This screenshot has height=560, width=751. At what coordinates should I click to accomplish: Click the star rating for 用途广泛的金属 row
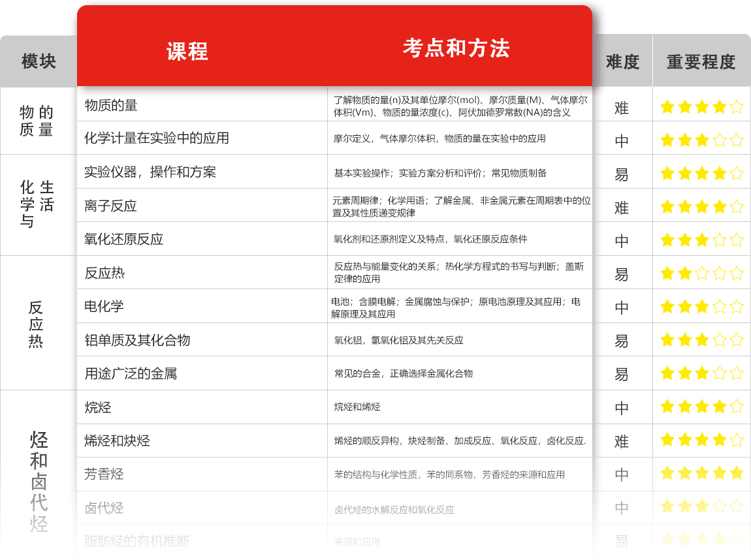(701, 373)
